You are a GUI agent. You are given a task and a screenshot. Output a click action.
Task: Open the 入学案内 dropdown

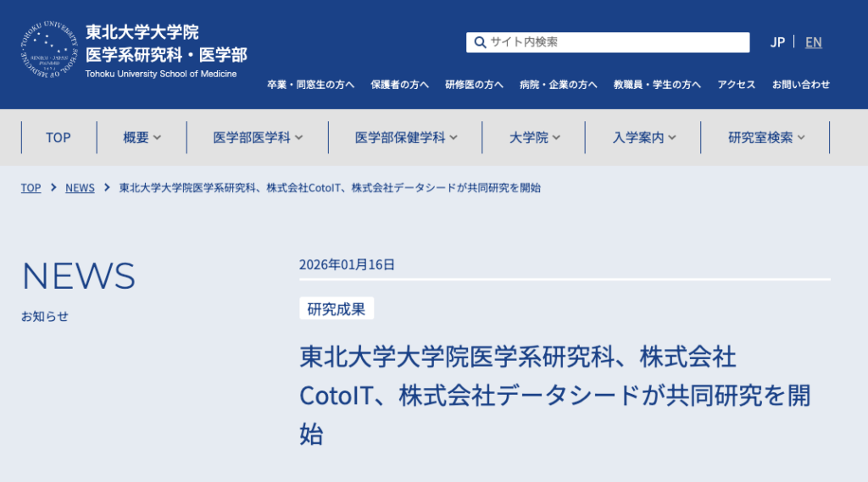pyautogui.click(x=643, y=137)
